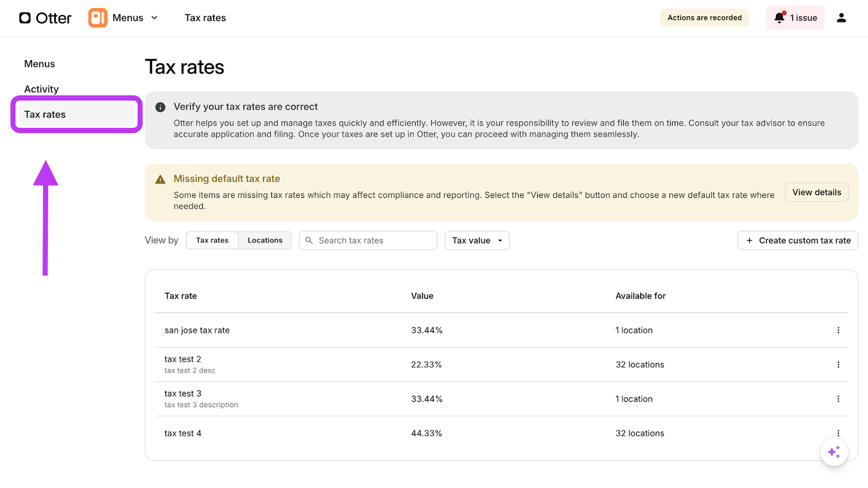Click the orange Menus app icon

(98, 18)
